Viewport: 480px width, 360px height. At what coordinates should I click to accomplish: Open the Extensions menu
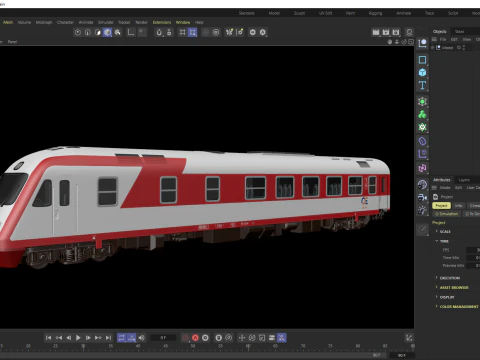click(162, 22)
